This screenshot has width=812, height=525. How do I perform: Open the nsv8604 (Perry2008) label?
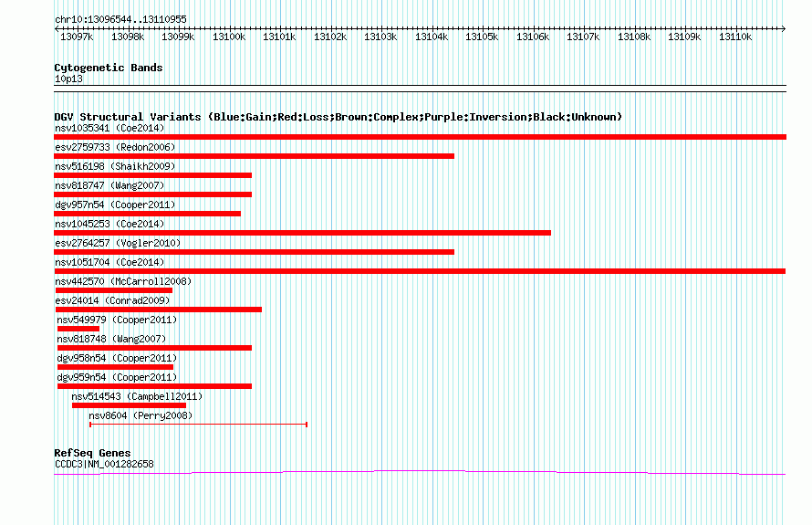[x=141, y=415]
